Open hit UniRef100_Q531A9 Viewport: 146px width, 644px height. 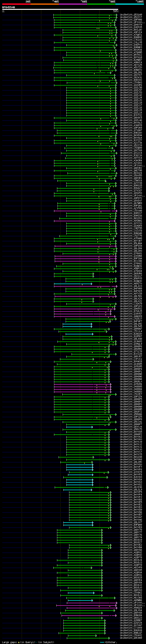[131, 15]
